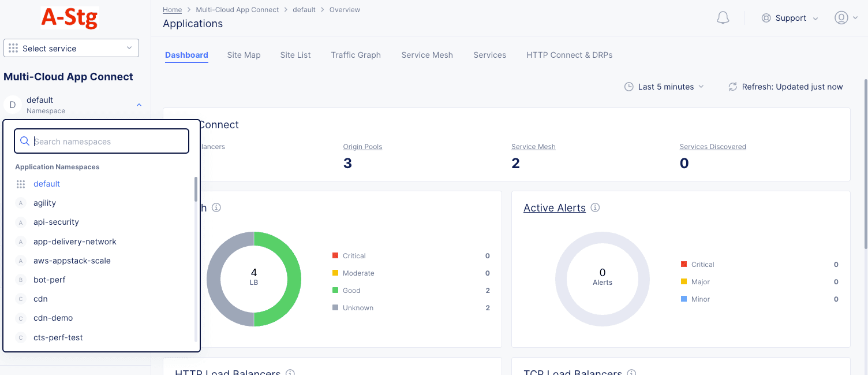Open the Traffic Graph tab
This screenshot has width=868, height=375.
pos(356,55)
